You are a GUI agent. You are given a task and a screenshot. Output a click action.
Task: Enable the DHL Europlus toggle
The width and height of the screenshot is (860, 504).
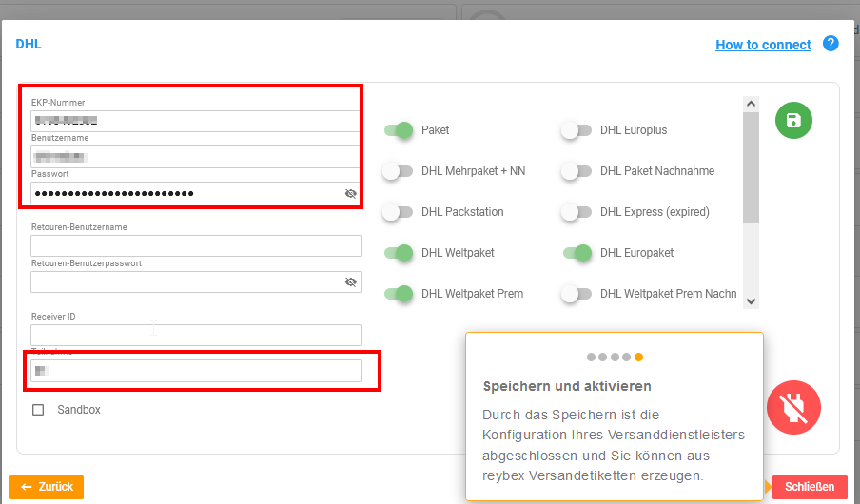577,130
